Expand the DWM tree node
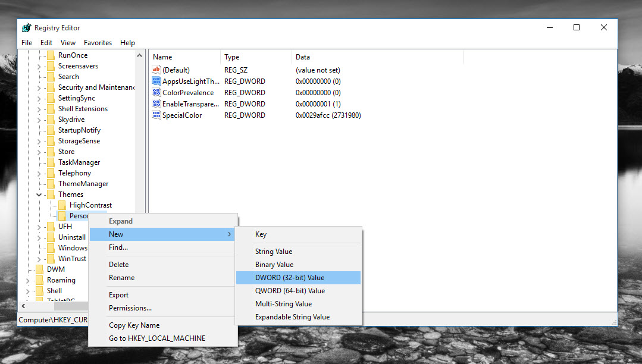 click(x=27, y=269)
